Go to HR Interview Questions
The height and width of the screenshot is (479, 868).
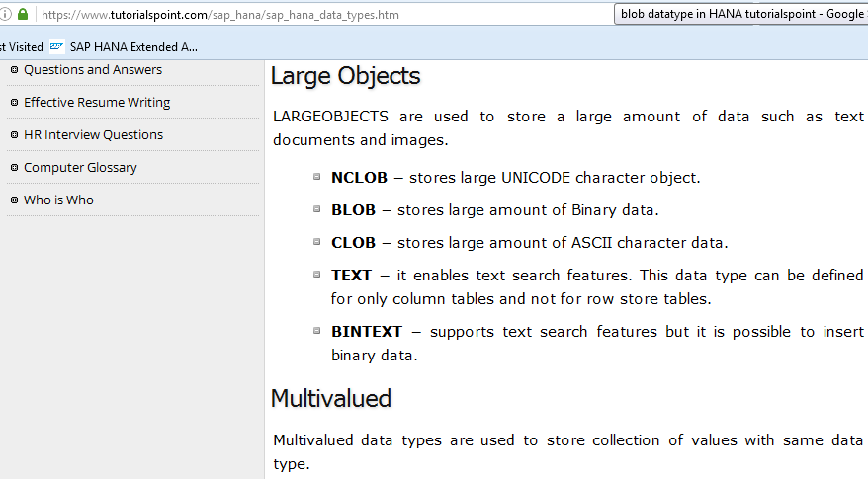tap(93, 135)
